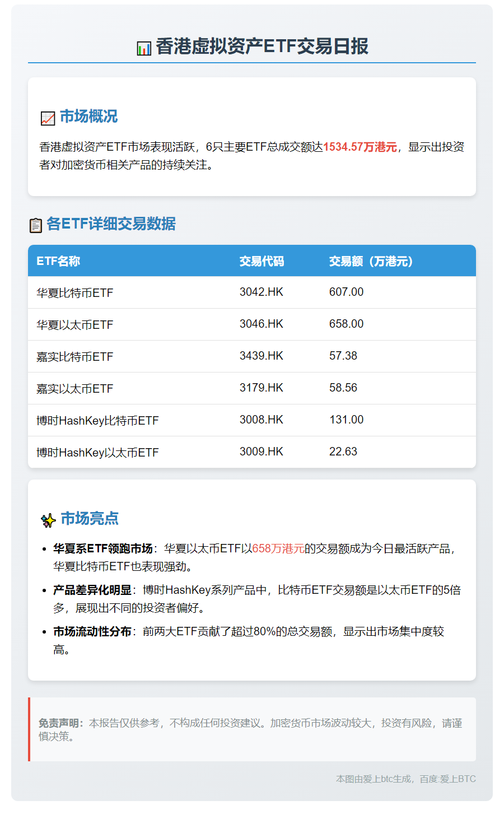Click the bar chart icon beside the title
The height and width of the screenshot is (819, 504).
pos(144,48)
